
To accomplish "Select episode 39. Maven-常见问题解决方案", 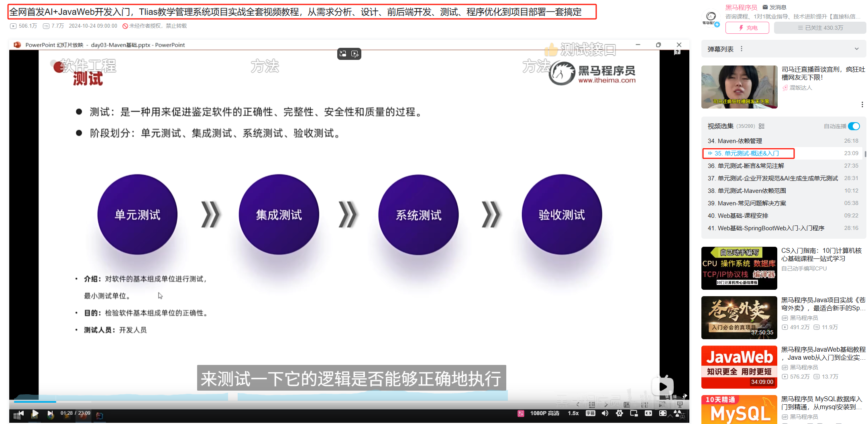I will tap(783, 203).
